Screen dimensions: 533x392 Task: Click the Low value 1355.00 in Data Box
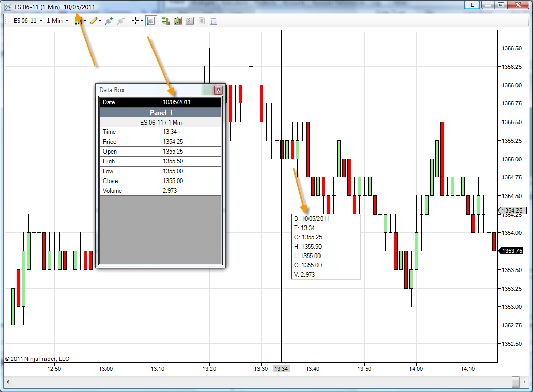click(190, 171)
